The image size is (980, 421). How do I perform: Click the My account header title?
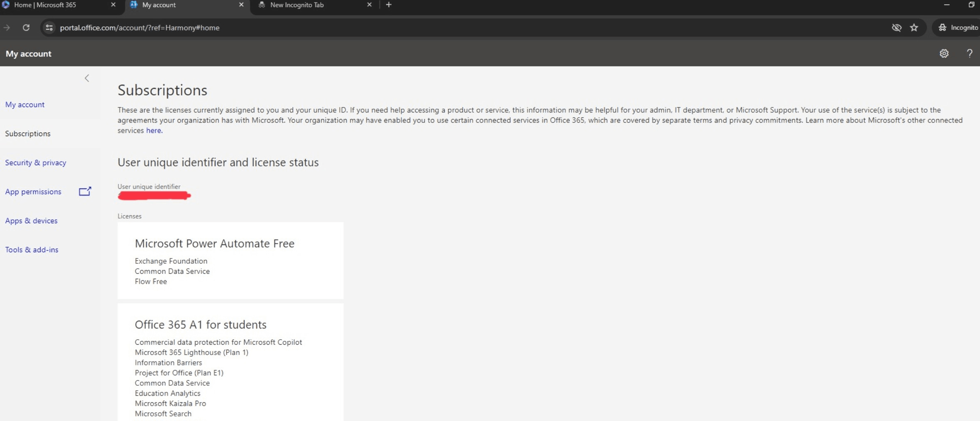pyautogui.click(x=29, y=54)
